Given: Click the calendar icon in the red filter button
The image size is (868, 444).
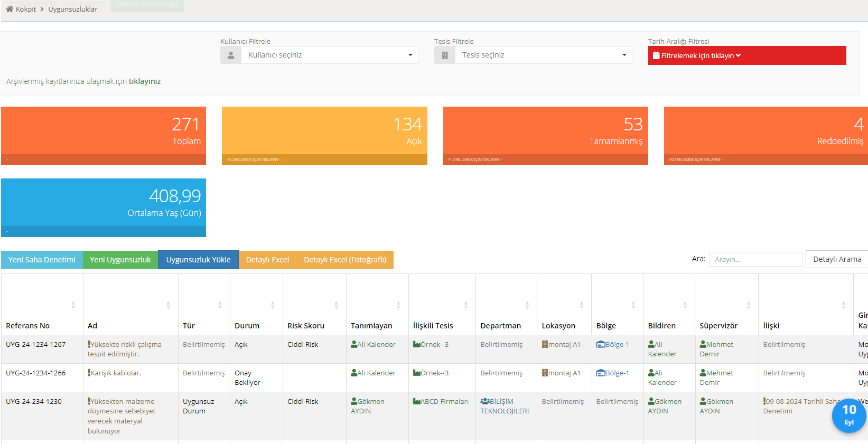Looking at the screenshot, I should [x=656, y=55].
